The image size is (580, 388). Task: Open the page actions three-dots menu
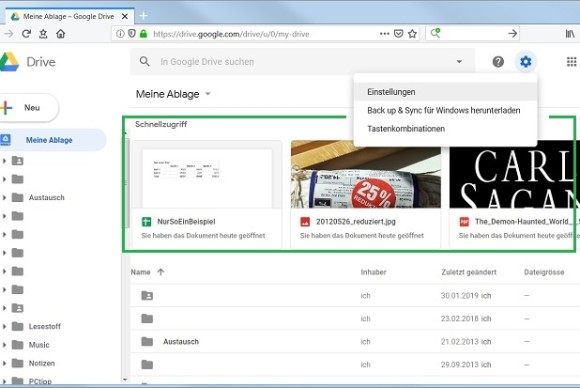click(x=385, y=34)
